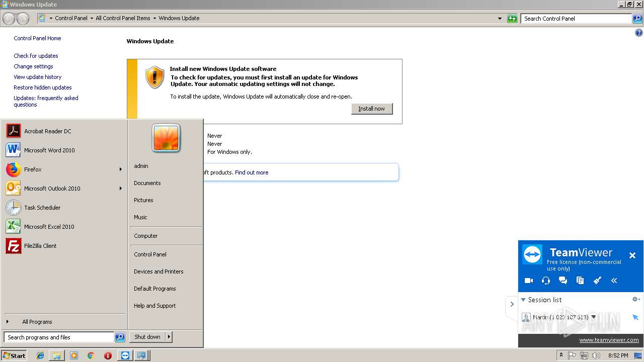This screenshot has width=644, height=362.
Task: Open Windows Explorer from the taskbar
Action: (x=57, y=355)
